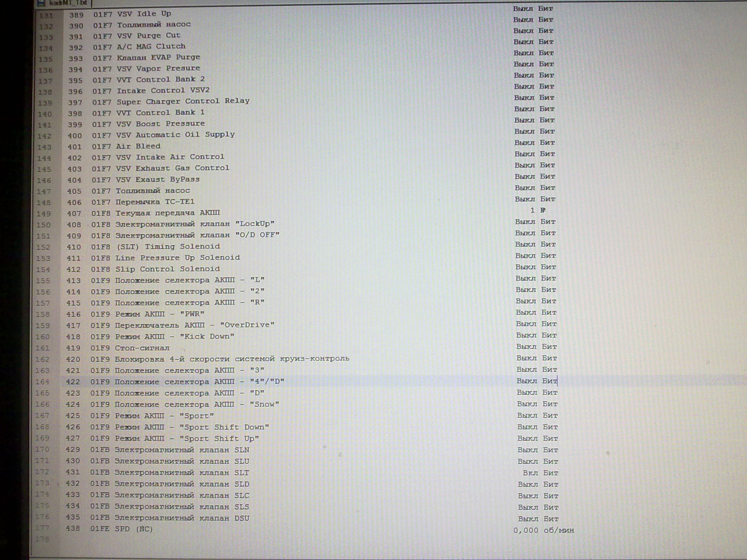Click line number 177 in the margin
The image size is (747, 560).
[42, 528]
